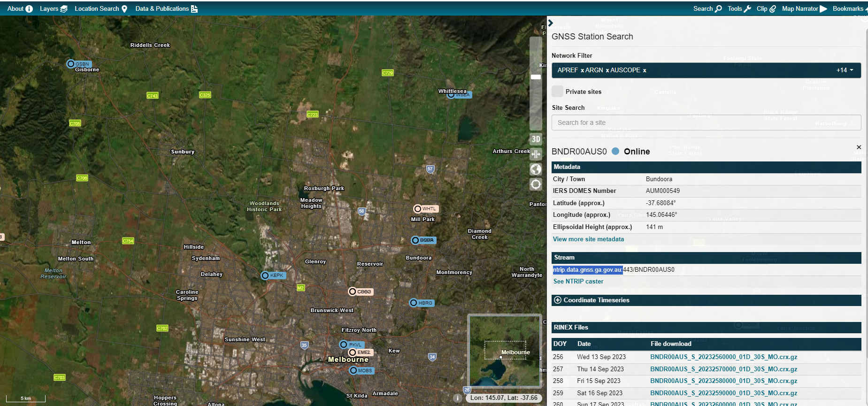
Task: Open Location Search
Action: click(101, 8)
